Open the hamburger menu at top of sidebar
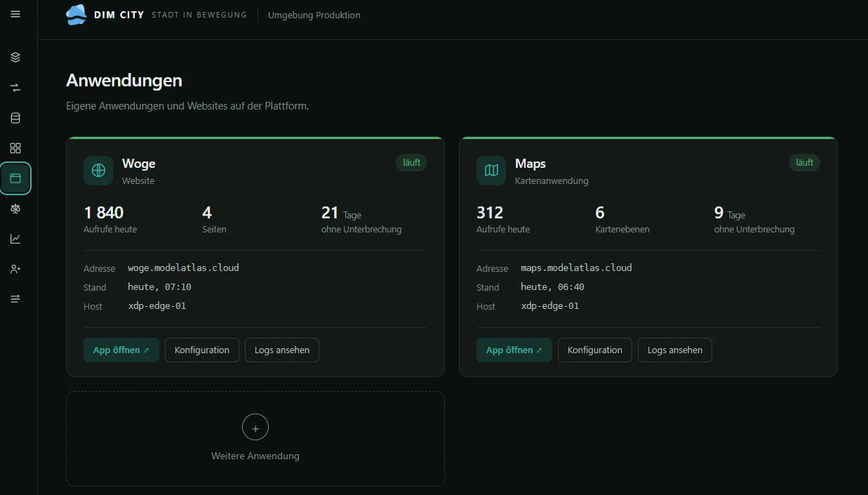 15,14
